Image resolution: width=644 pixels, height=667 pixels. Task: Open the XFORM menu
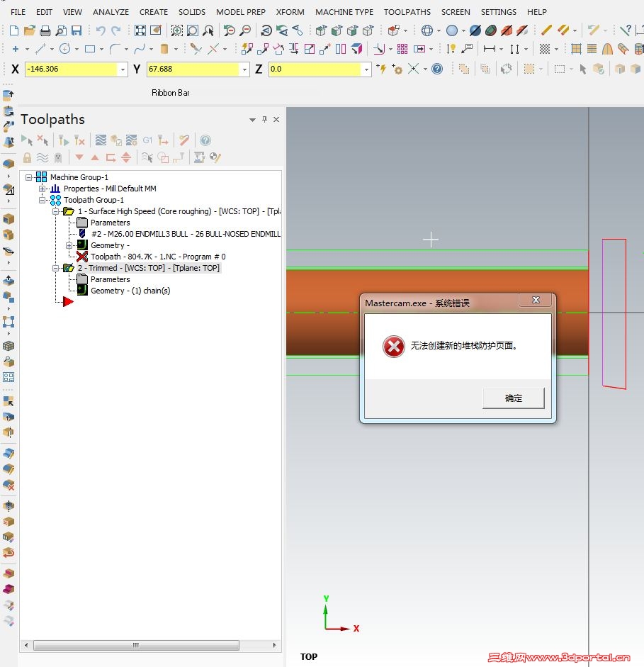290,12
